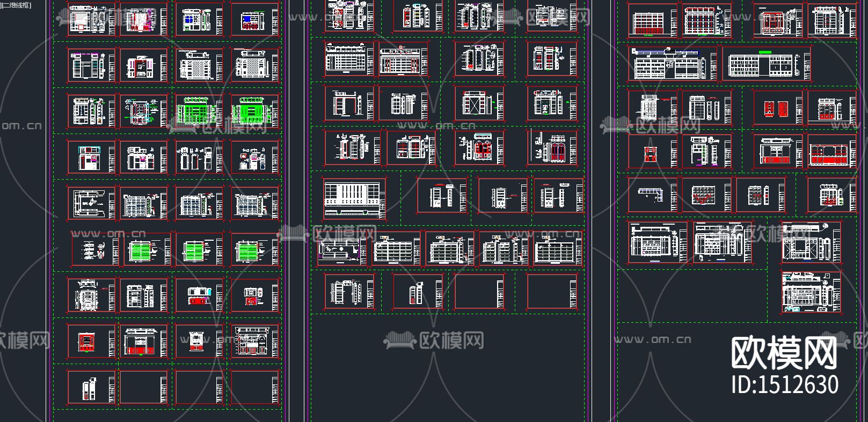Screen dimensions: 868x422
Task: Select the floor plan sheet with magenta outline
Action: (x=342, y=249)
